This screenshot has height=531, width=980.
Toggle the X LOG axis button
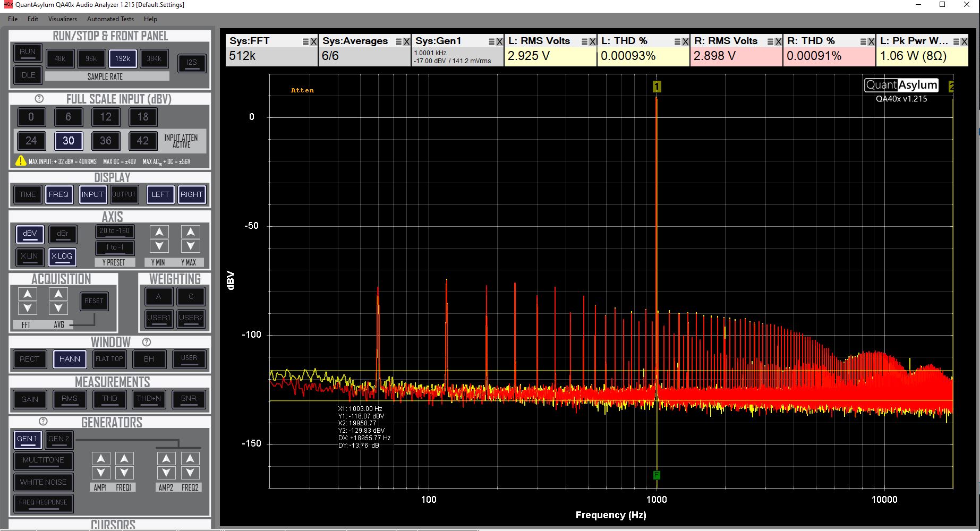coord(62,256)
